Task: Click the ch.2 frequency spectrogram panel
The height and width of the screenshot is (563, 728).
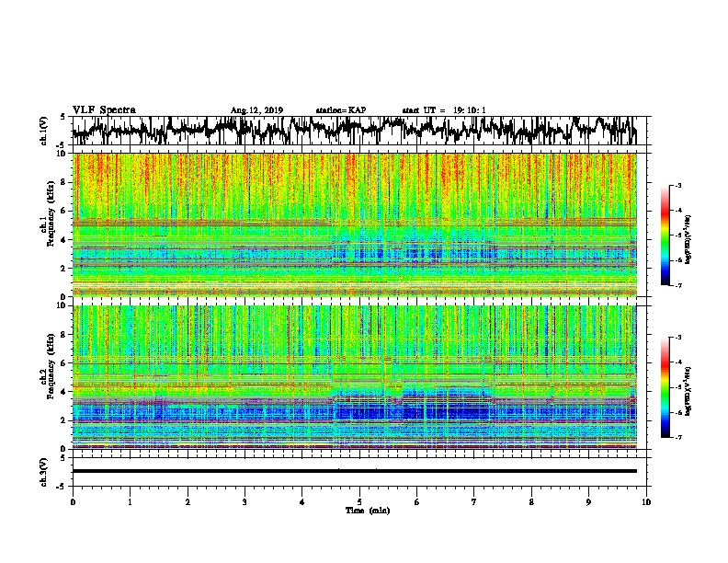Action: pyautogui.click(x=355, y=377)
